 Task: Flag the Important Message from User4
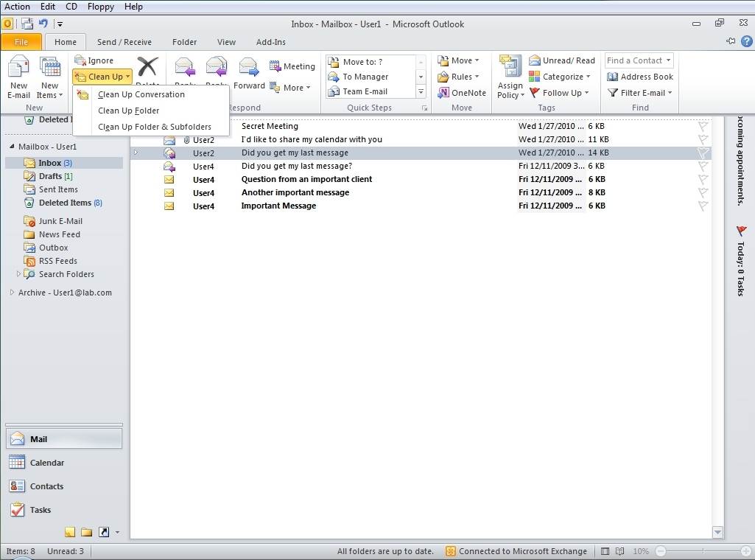pyautogui.click(x=702, y=206)
